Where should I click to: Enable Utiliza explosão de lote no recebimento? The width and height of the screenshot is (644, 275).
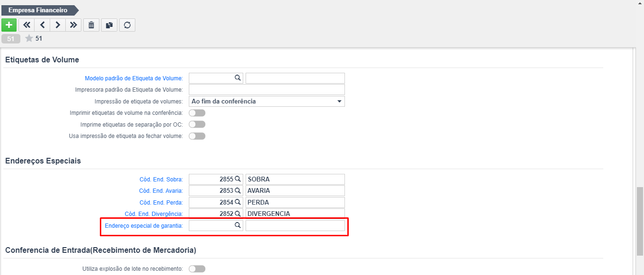pyautogui.click(x=197, y=269)
